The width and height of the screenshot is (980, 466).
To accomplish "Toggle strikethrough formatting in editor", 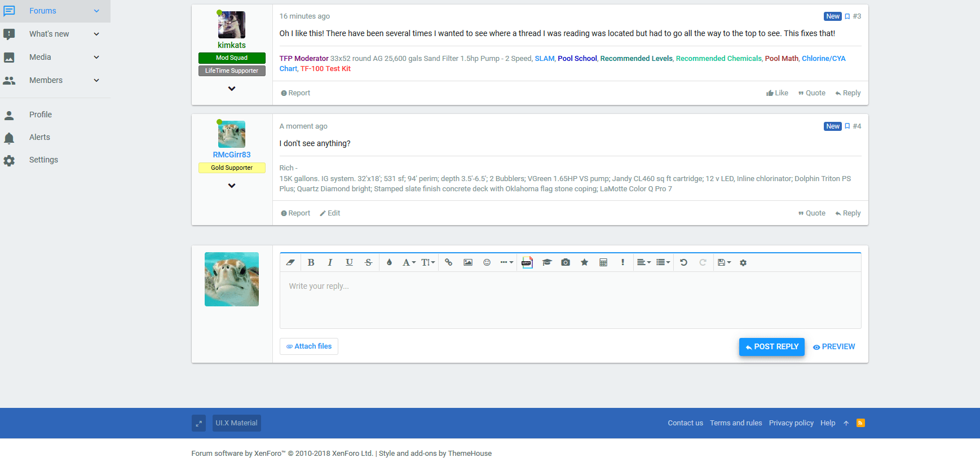I will click(368, 262).
